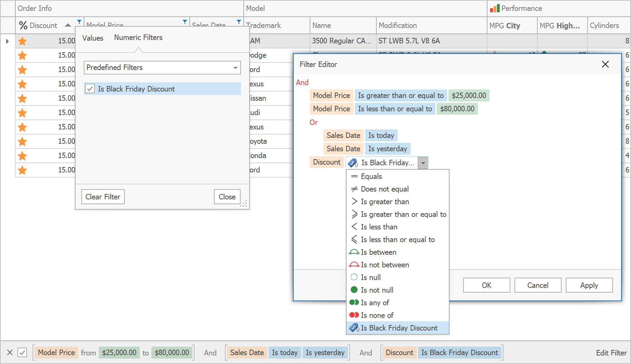Select the 'Is between' operator
631x364 pixels.
point(378,252)
